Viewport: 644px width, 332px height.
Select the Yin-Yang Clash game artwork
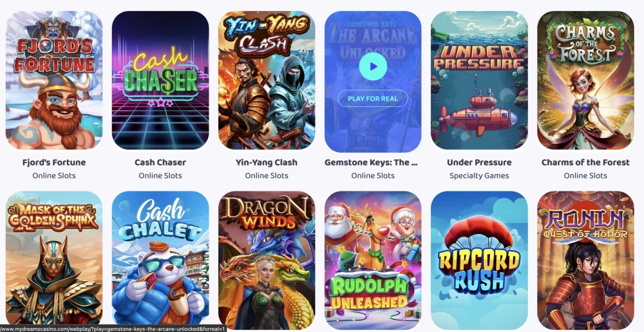pyautogui.click(x=267, y=80)
